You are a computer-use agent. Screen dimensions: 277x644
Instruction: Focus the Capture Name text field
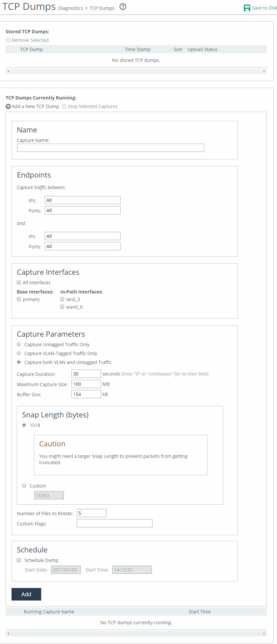click(110, 148)
